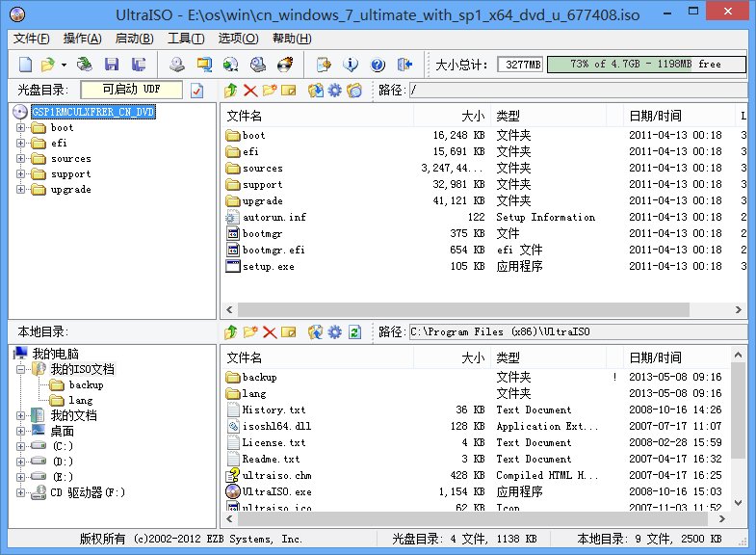This screenshot has width=756, height=555.
Task: Click the image file checksum toolbar icon
Action: [x=324, y=65]
